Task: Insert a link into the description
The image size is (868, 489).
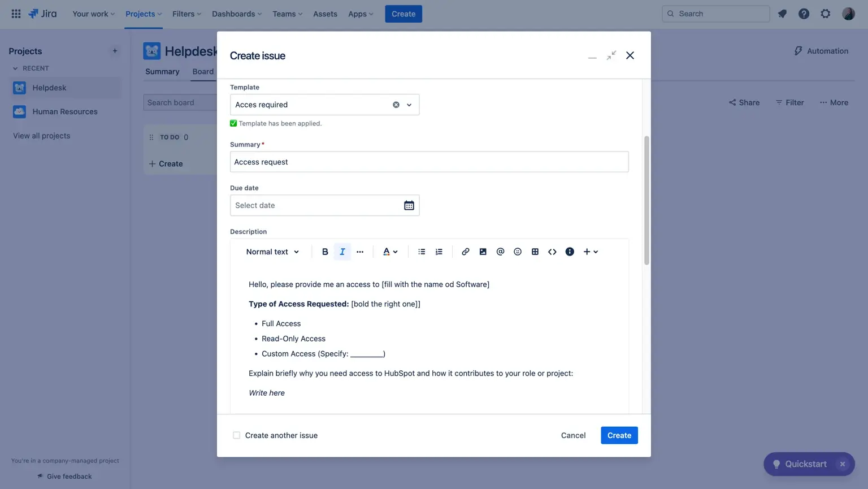Action: 465,252
